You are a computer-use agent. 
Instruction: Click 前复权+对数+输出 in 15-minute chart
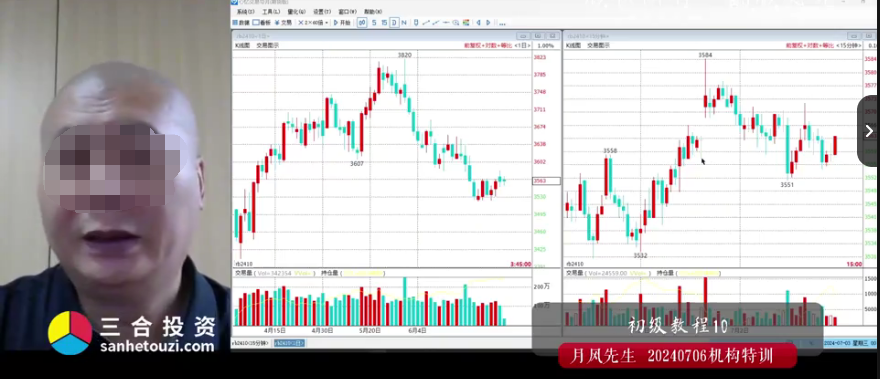810,45
